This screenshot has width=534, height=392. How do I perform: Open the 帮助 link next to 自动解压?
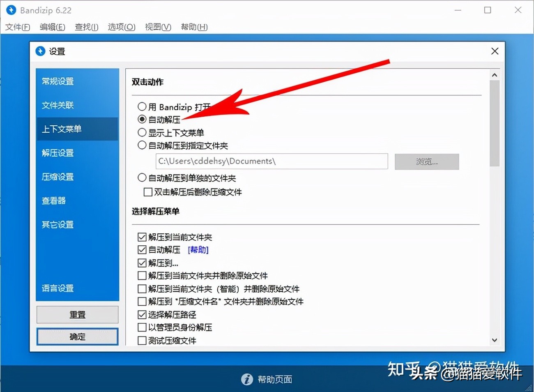(x=198, y=249)
